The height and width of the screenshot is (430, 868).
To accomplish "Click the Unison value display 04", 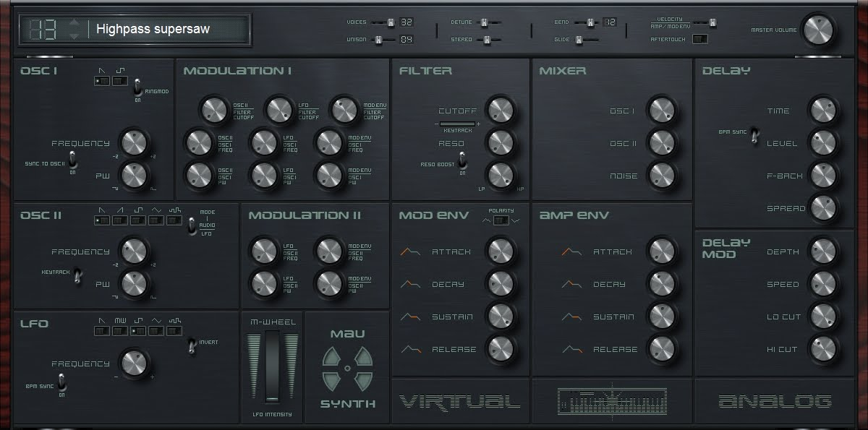I will (x=407, y=40).
